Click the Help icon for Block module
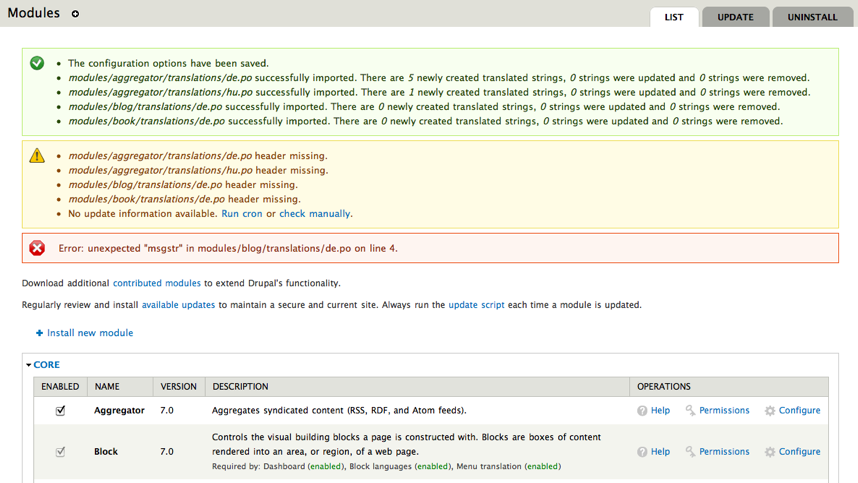This screenshot has width=858, height=483. pos(642,452)
